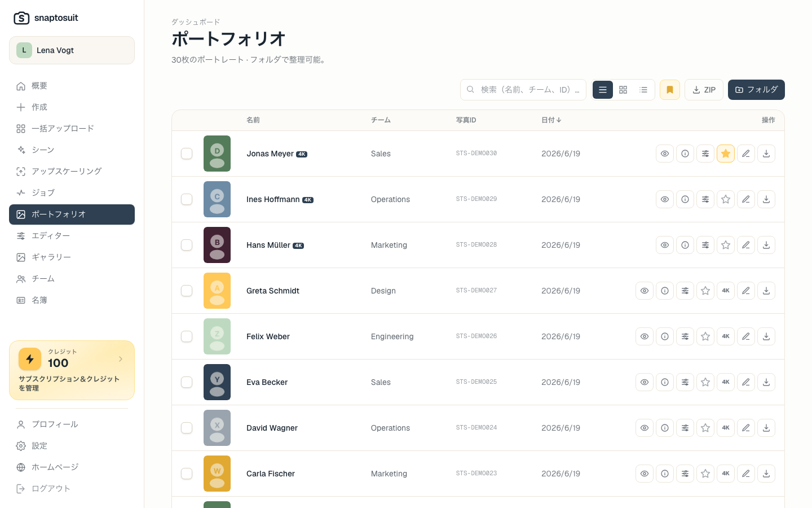This screenshot has width=812, height=508.
Task: Open Jonas Meyer's portrait thumbnail
Action: coord(217,154)
